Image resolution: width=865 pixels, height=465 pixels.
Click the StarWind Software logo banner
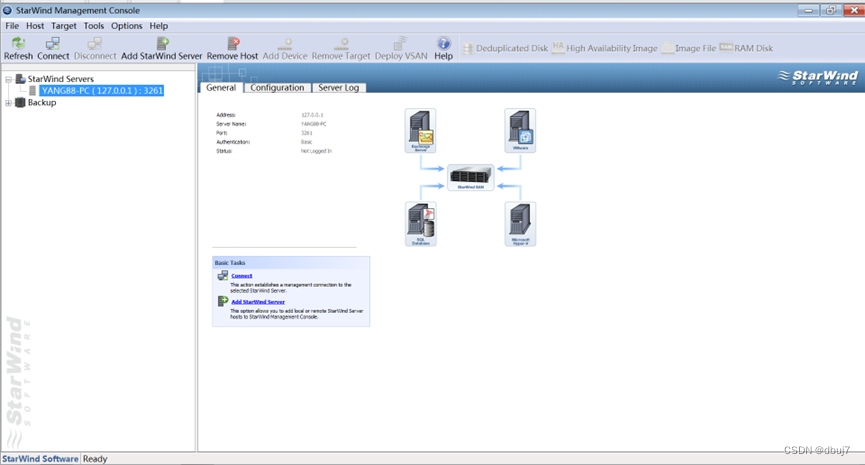(818, 77)
